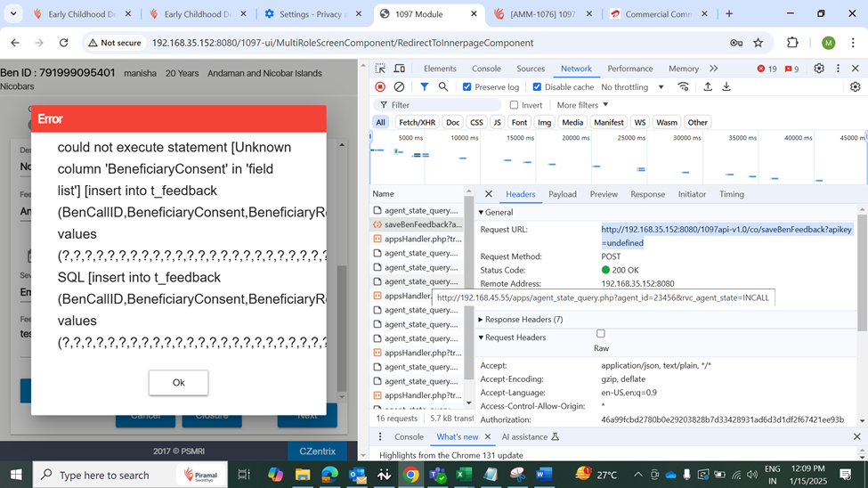Switch to the Console panel tab
Viewport: 868px width, 488px height.
pos(486,69)
